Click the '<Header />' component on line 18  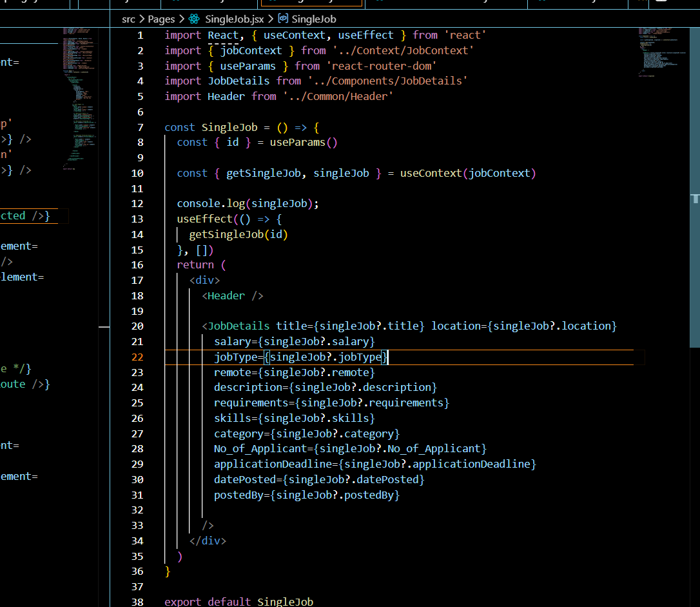[x=233, y=295]
